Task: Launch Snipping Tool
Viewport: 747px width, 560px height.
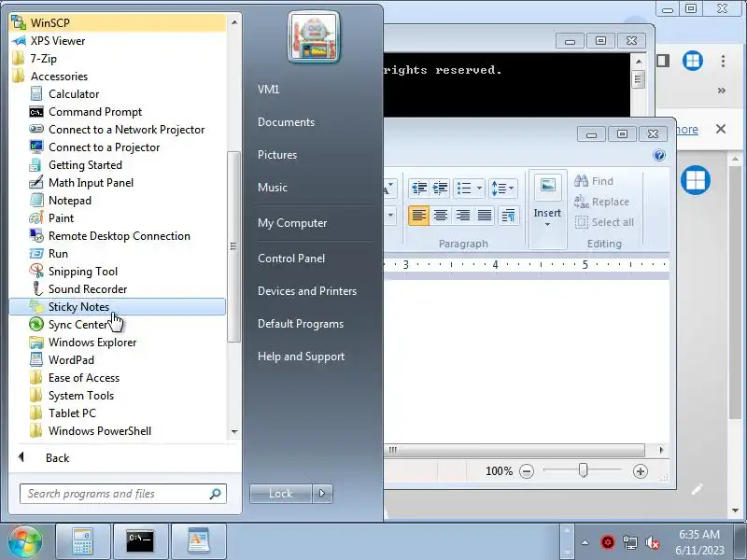Action: [x=118, y=272]
